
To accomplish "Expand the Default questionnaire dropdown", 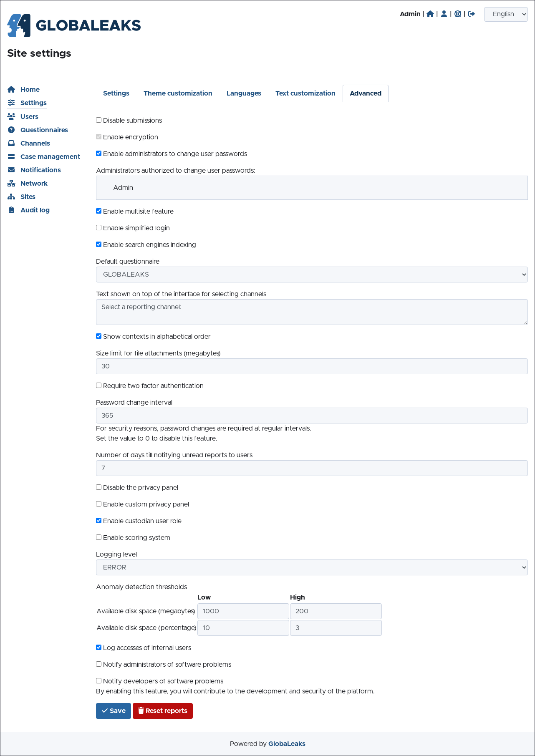I will pyautogui.click(x=312, y=275).
